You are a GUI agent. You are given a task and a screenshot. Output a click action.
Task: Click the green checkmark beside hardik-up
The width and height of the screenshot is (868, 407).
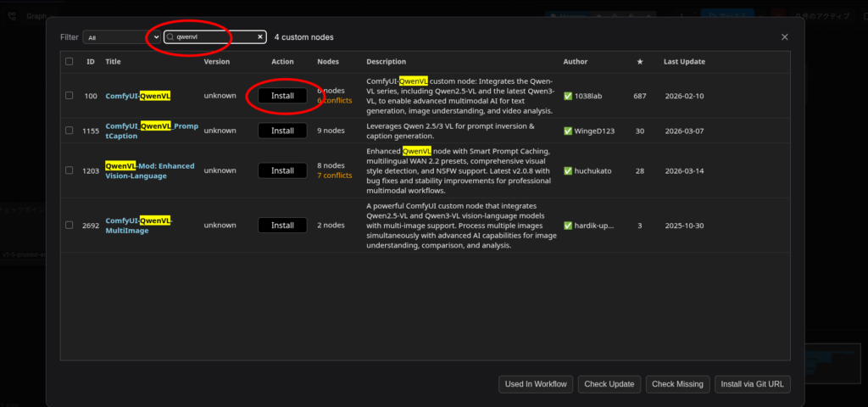[x=568, y=226]
